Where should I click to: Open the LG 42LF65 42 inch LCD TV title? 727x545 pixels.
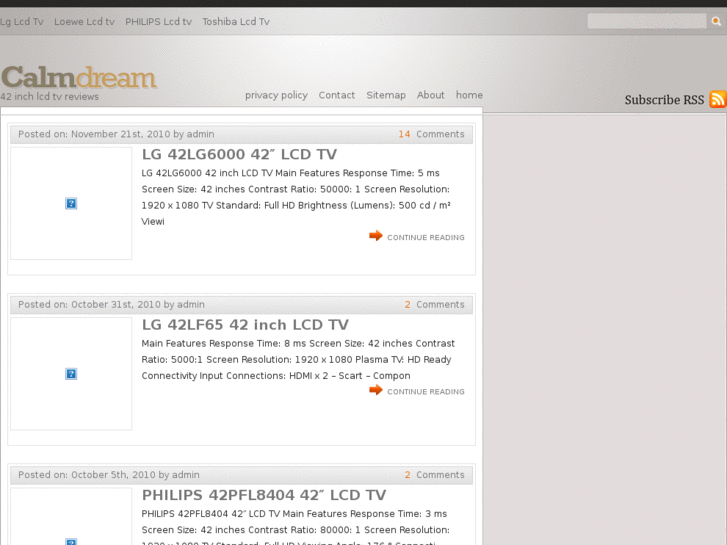pos(245,325)
